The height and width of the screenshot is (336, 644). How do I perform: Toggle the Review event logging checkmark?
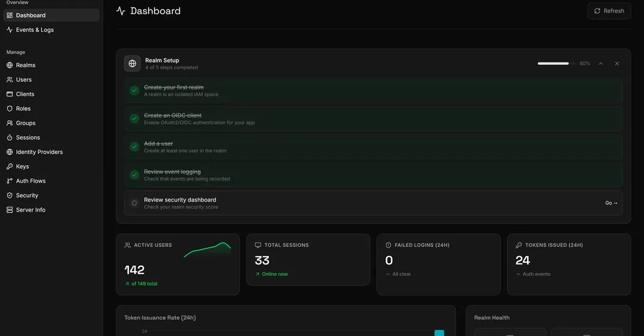coord(134,175)
